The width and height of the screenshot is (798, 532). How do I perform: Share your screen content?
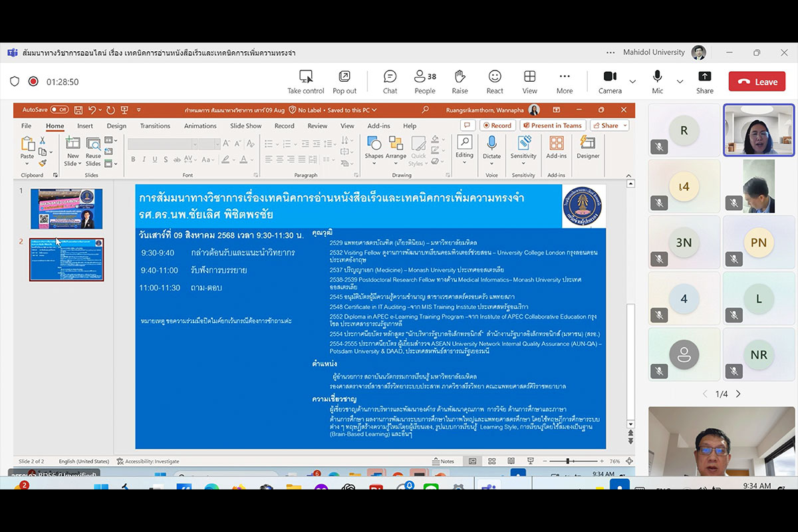[x=705, y=82]
